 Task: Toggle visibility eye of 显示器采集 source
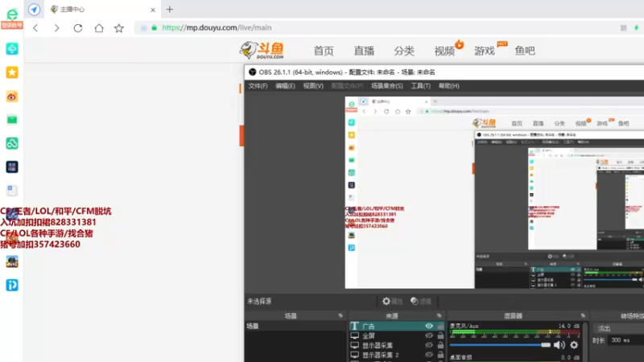[429, 345]
